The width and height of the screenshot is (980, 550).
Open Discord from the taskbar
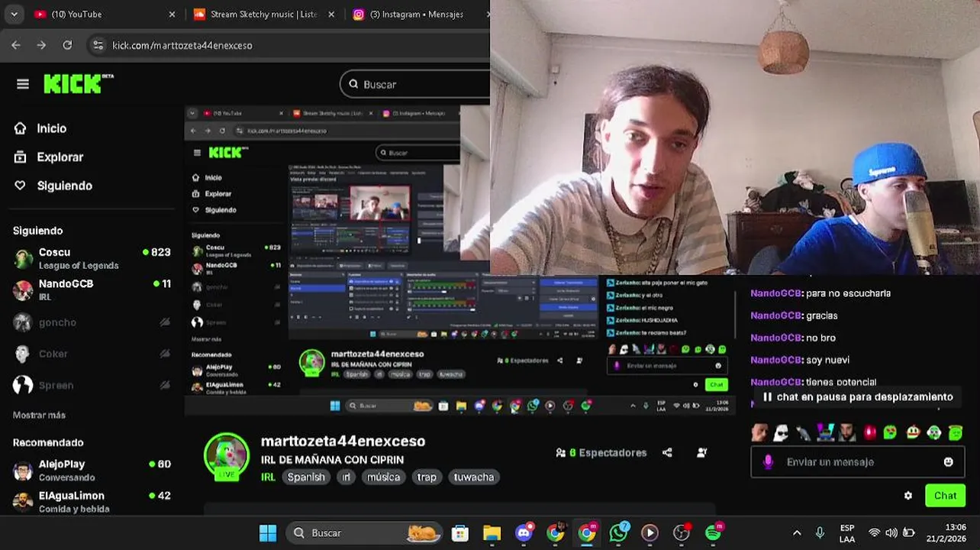(x=524, y=532)
